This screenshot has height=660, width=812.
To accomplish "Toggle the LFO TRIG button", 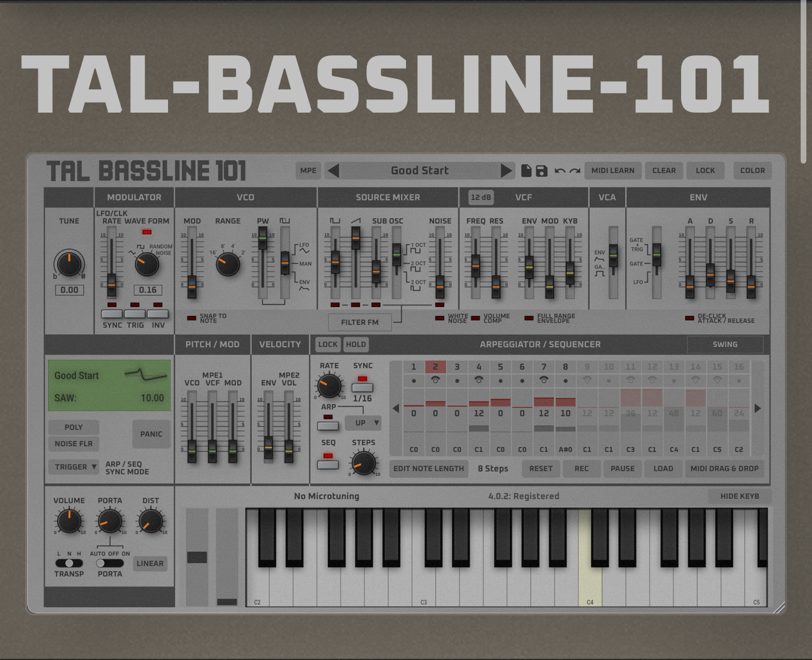I will click(135, 313).
